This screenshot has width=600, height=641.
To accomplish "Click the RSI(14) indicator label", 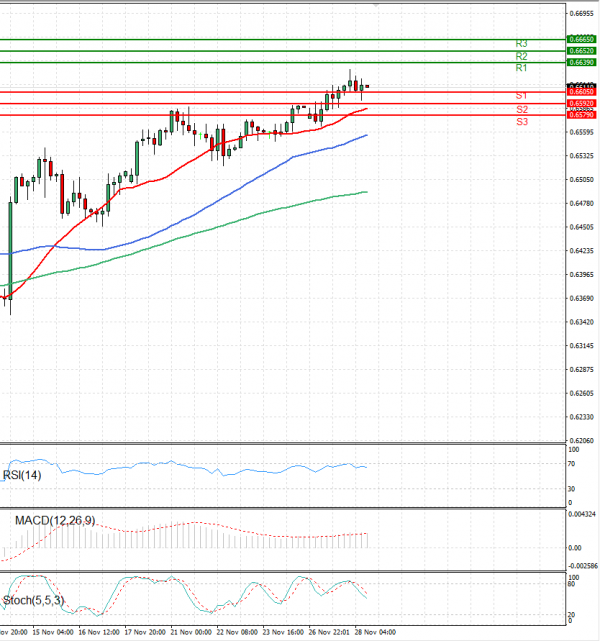I will pyautogui.click(x=22, y=475).
